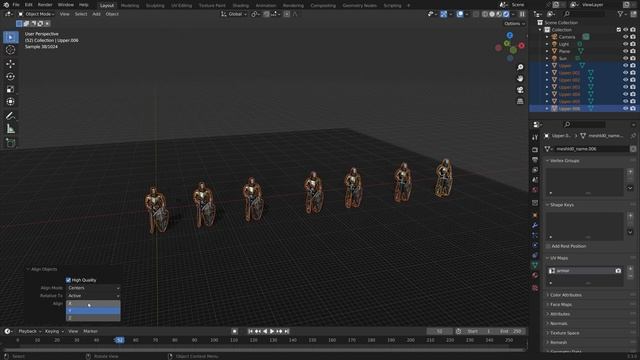Image resolution: width=640 pixels, height=360 pixels.
Task: Click the armor UV map render camera icon
Action: tap(618, 271)
